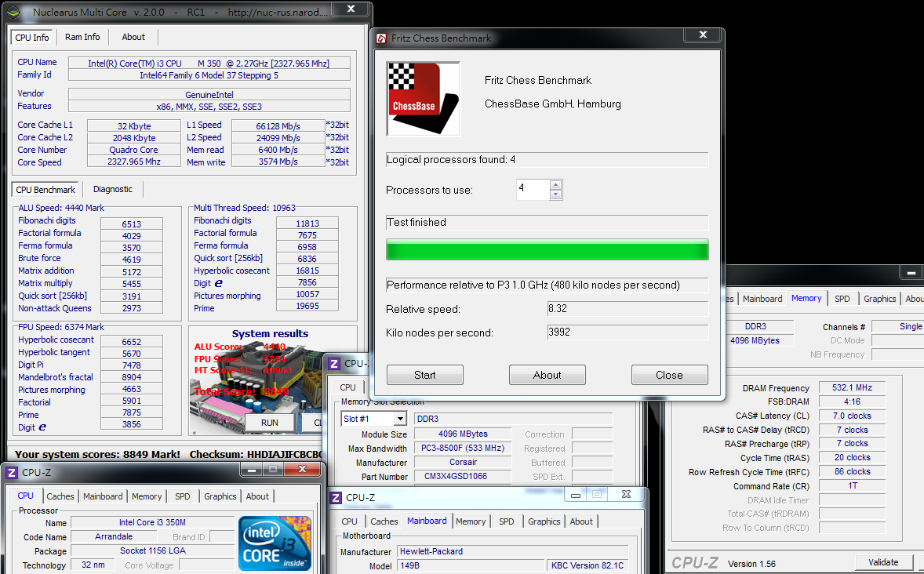924x574 pixels.
Task: Restore the bottom-center CPU-Z Mainboard window
Action: point(596,495)
